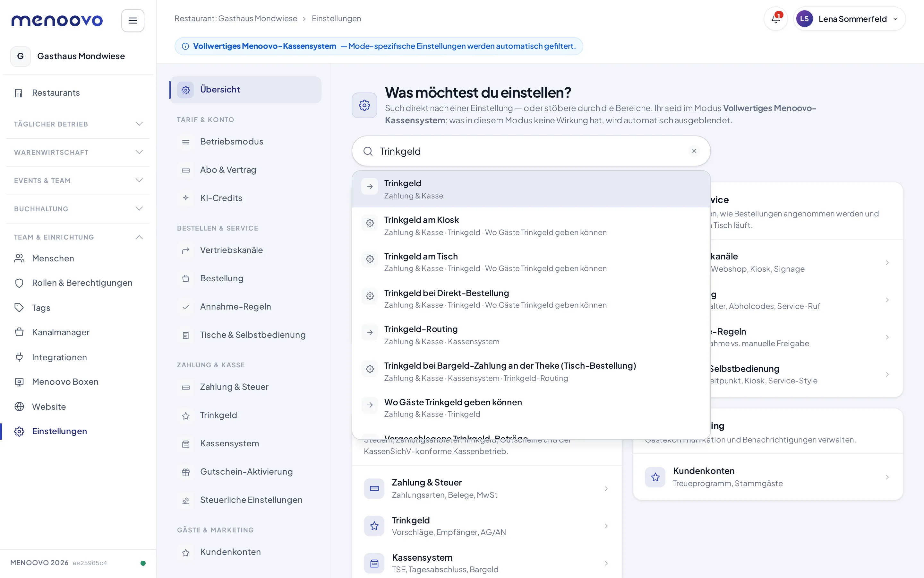Open Steuerliche Einstellungen
Image resolution: width=924 pixels, height=578 pixels.
245,500
